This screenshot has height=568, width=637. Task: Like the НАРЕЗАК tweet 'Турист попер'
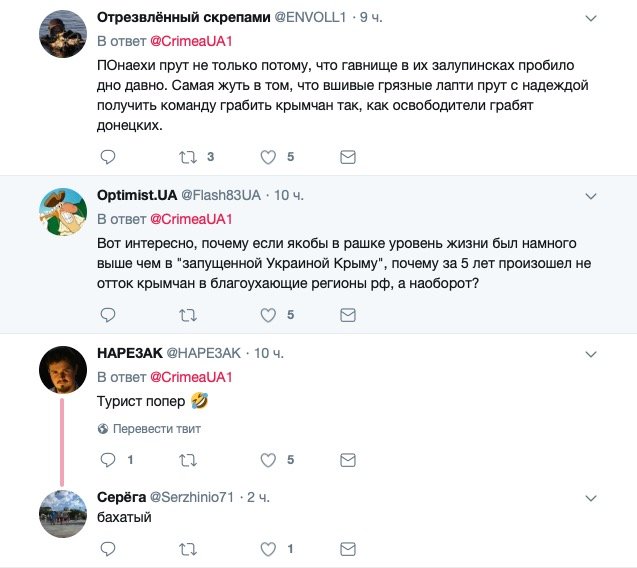(x=268, y=460)
